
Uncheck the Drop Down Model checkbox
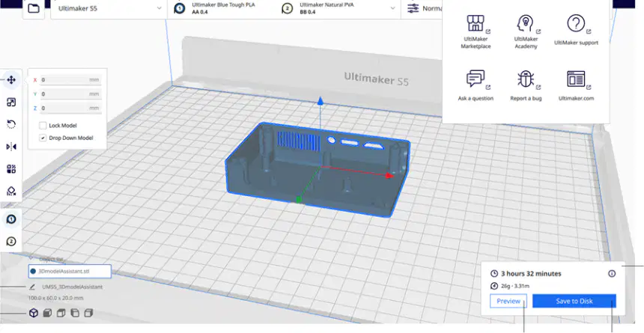43,138
